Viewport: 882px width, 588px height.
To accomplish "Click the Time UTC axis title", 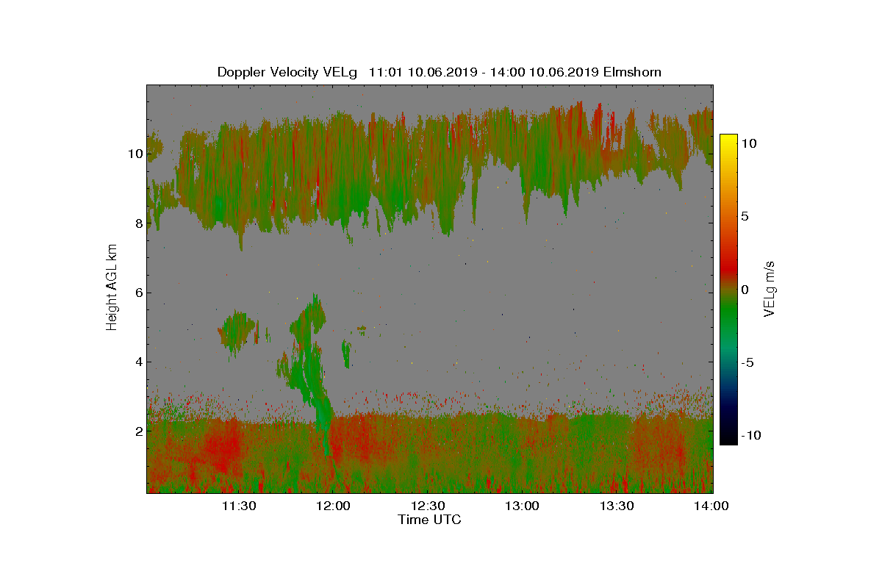I will click(x=430, y=520).
